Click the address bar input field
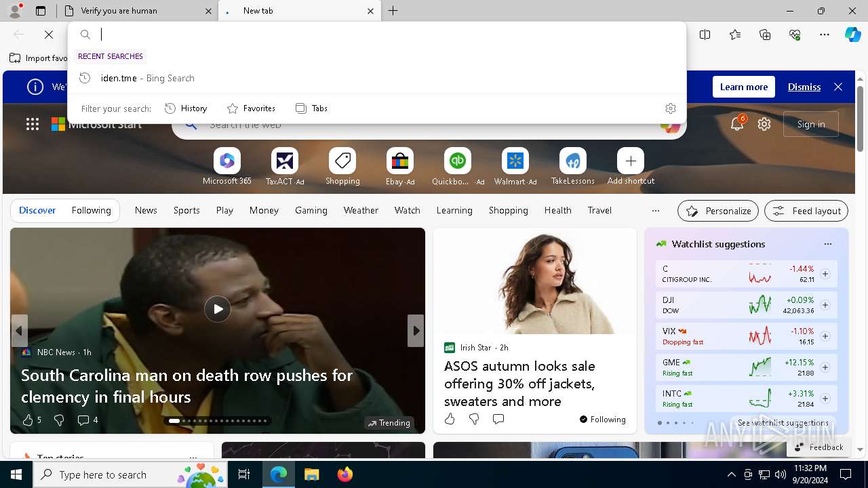This screenshot has height=488, width=868. click(x=389, y=35)
